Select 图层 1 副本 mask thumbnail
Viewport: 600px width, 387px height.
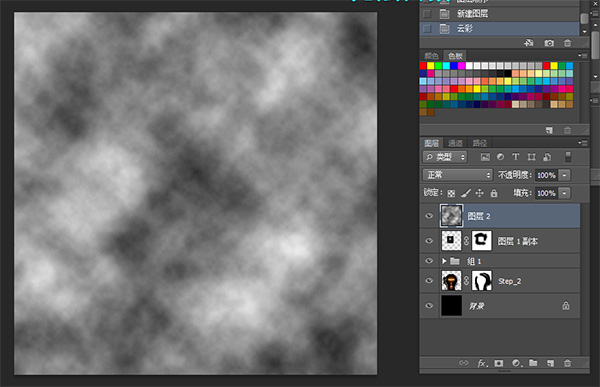coord(482,241)
